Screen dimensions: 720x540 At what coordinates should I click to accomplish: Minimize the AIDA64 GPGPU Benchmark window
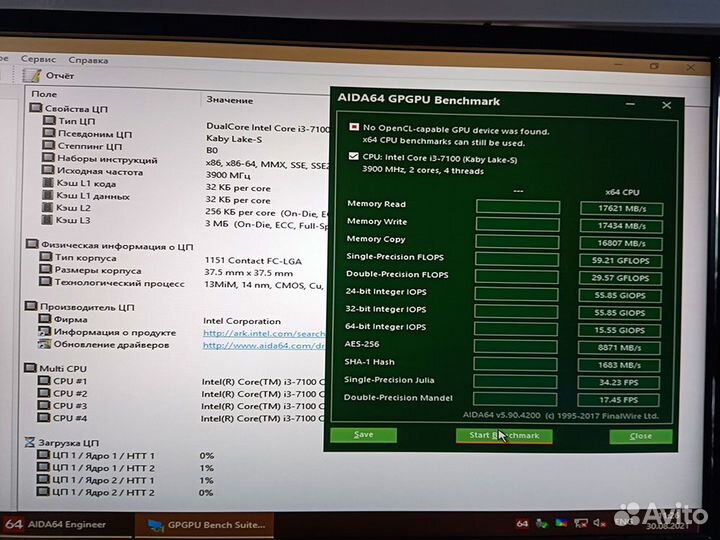[630, 104]
